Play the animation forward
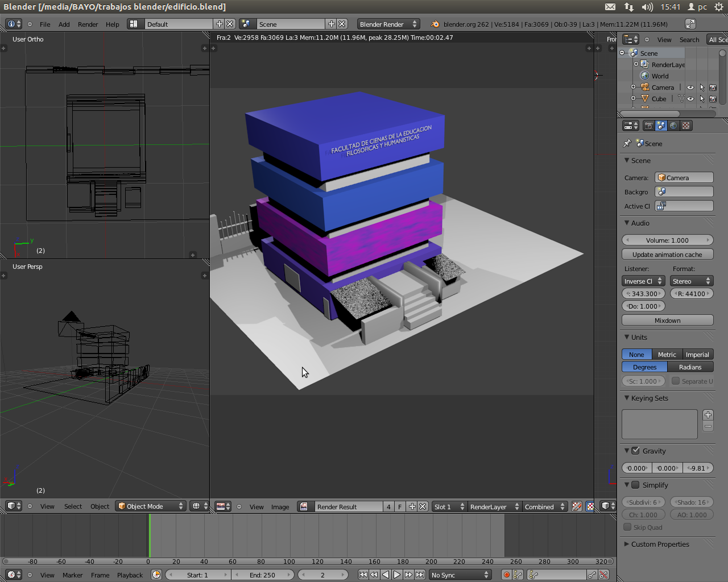This screenshot has width=728, height=582. [397, 575]
